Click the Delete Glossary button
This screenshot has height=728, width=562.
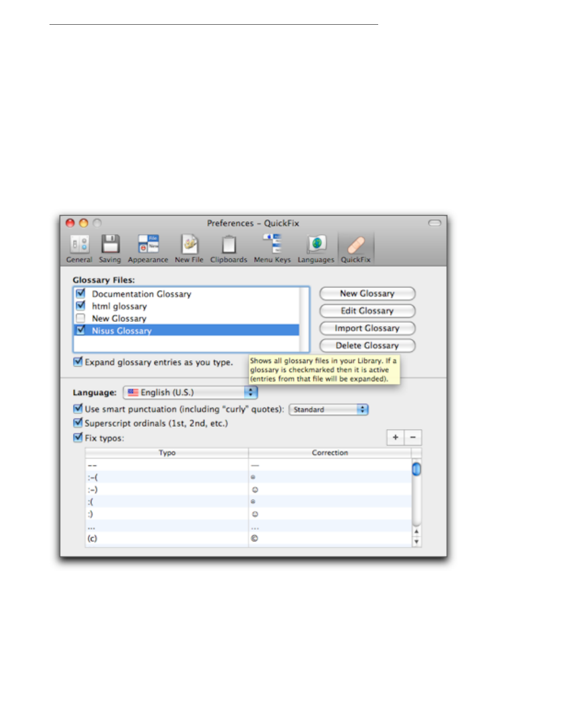click(367, 345)
